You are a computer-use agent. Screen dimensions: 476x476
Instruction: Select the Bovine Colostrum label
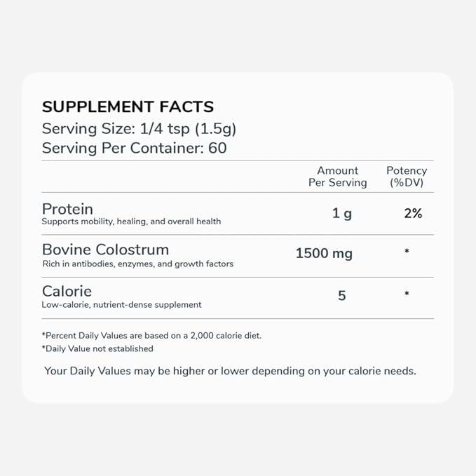pos(105,250)
